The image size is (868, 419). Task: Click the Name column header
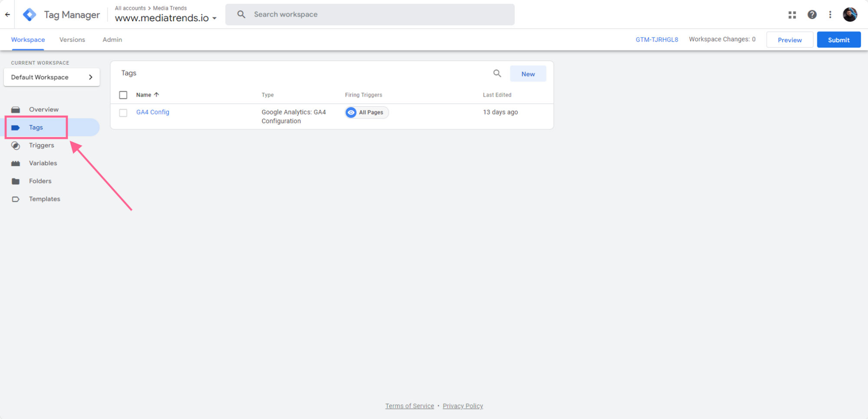point(144,95)
